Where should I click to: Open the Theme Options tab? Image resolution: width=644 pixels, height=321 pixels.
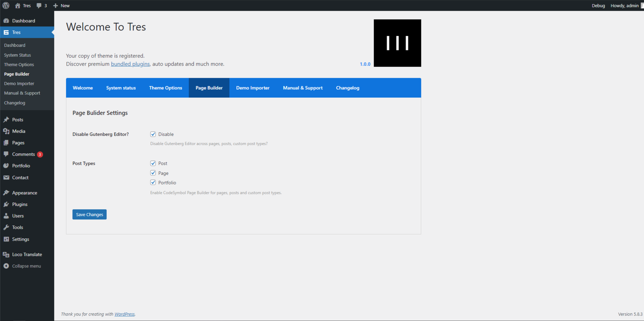click(166, 88)
